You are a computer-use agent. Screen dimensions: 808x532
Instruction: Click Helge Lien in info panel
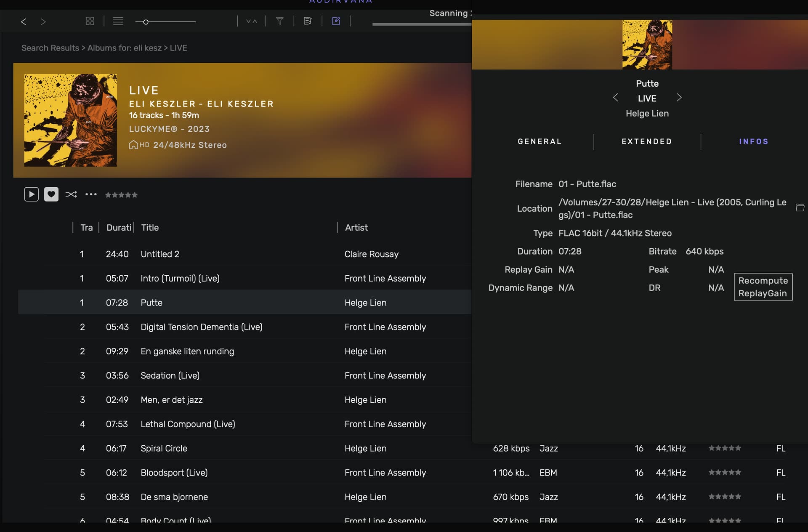point(647,114)
